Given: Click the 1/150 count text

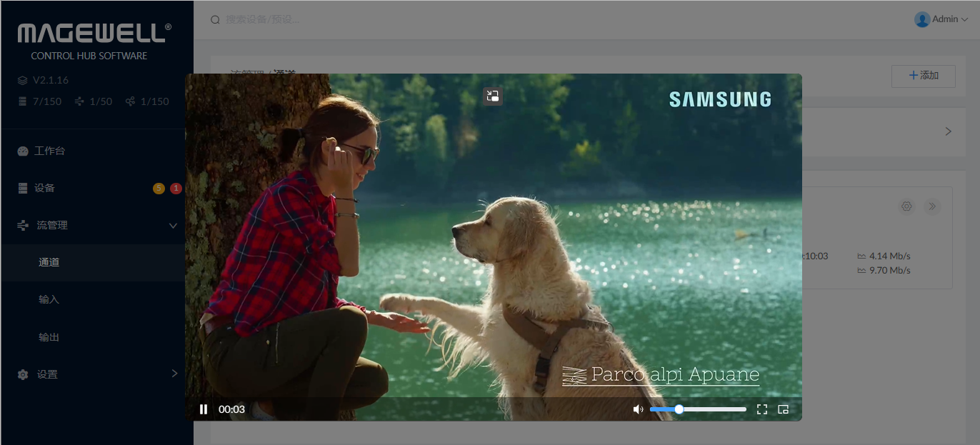Looking at the screenshot, I should 155,101.
